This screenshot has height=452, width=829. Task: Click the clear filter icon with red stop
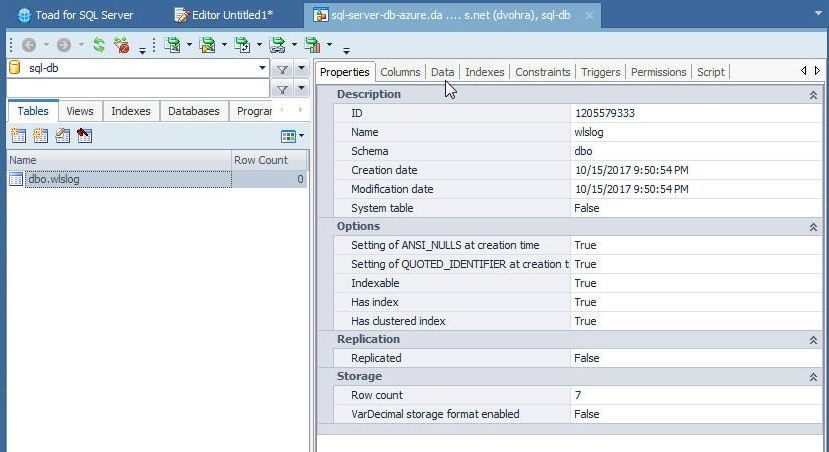122,45
